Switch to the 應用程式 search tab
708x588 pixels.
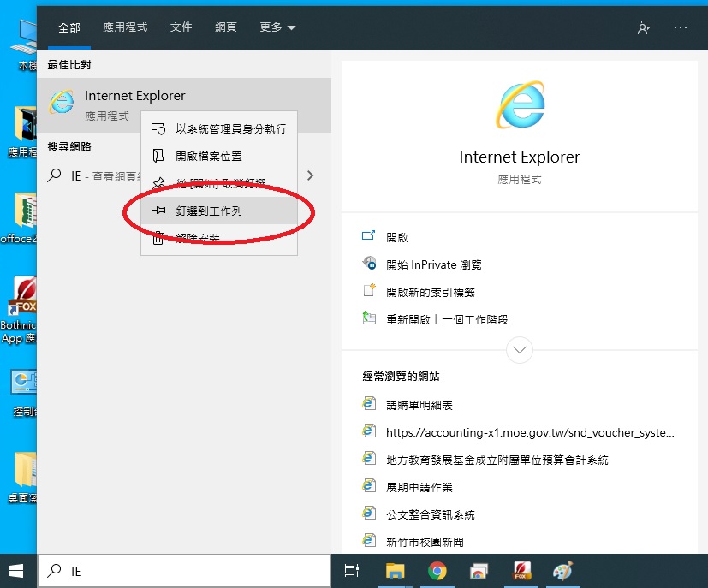point(125,27)
